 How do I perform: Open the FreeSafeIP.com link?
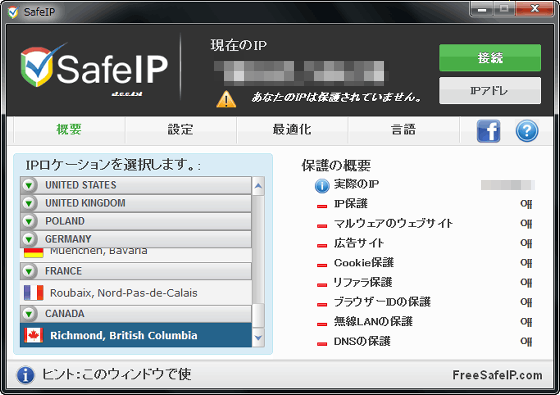(497, 375)
